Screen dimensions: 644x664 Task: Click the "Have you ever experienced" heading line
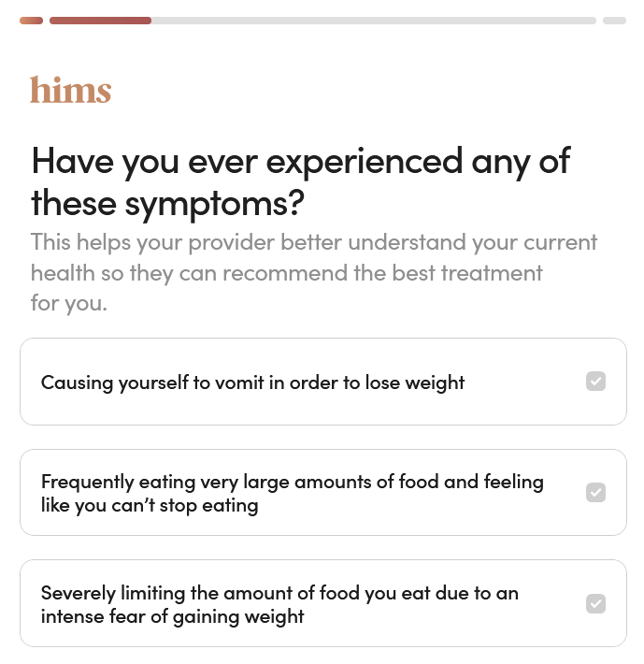point(300,161)
